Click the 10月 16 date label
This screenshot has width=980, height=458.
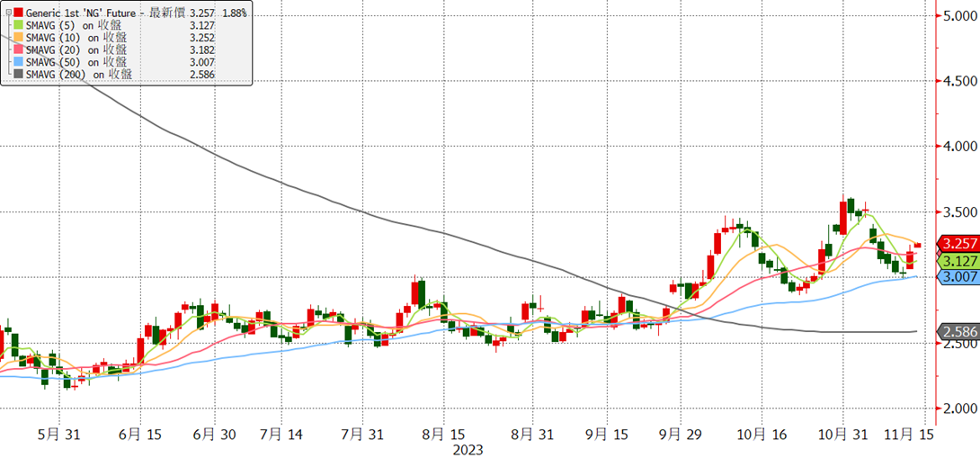pos(762,435)
